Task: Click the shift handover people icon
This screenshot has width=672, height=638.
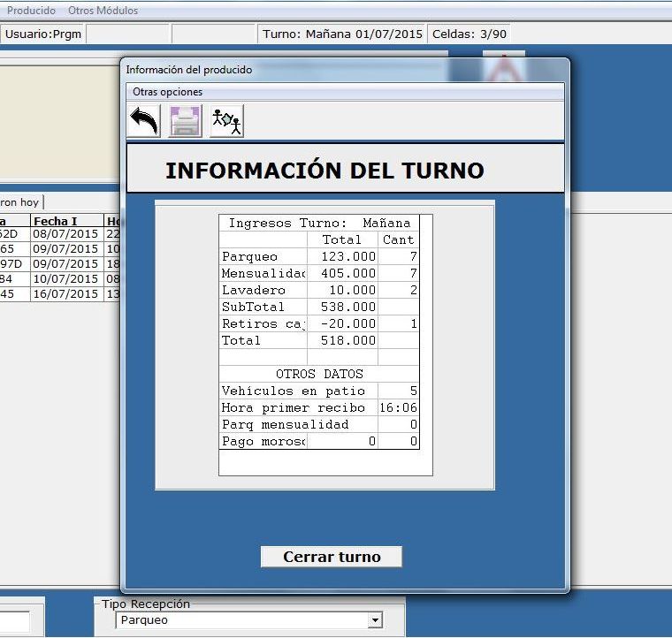Action: pos(226,121)
